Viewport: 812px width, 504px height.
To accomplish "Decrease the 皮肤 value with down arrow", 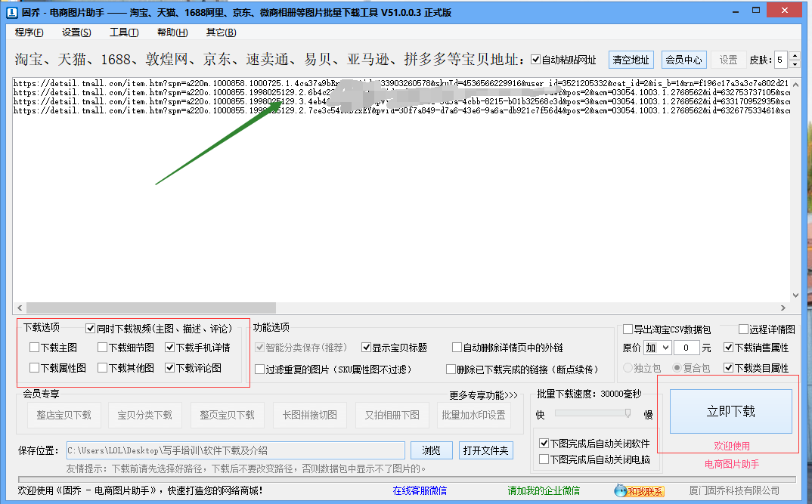I will pyautogui.click(x=795, y=64).
